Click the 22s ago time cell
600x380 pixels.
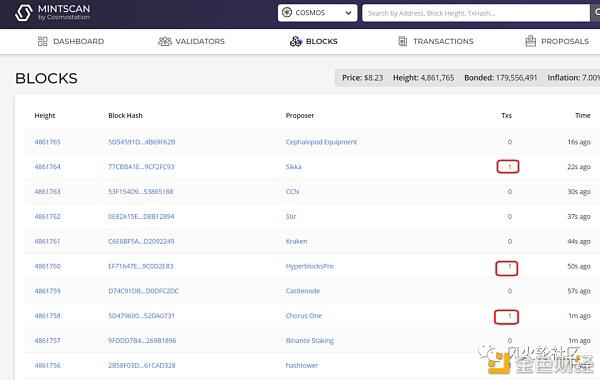[579, 167]
